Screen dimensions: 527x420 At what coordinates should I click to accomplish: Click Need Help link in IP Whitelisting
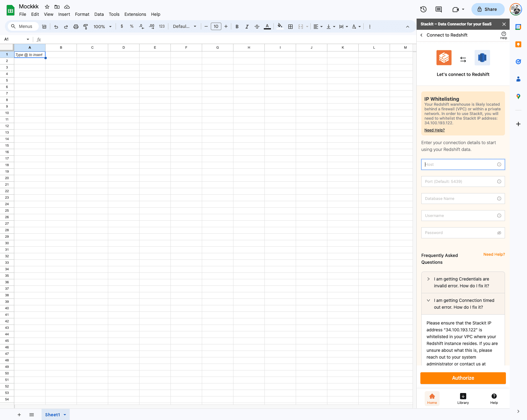[434, 130]
